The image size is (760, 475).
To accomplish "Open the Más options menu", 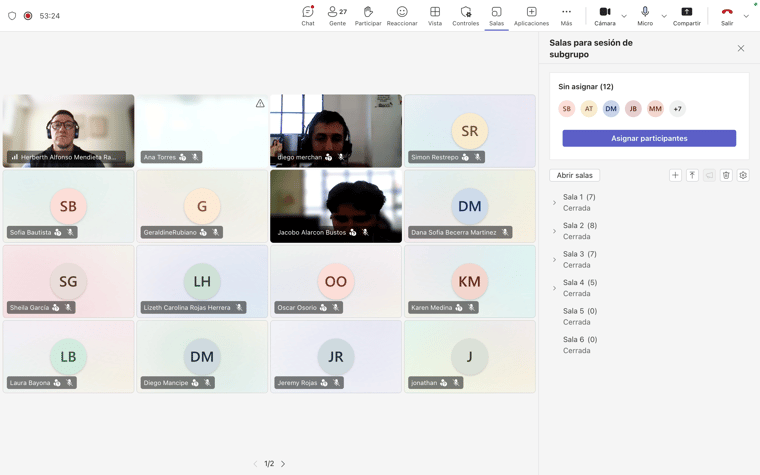I will pos(566,16).
